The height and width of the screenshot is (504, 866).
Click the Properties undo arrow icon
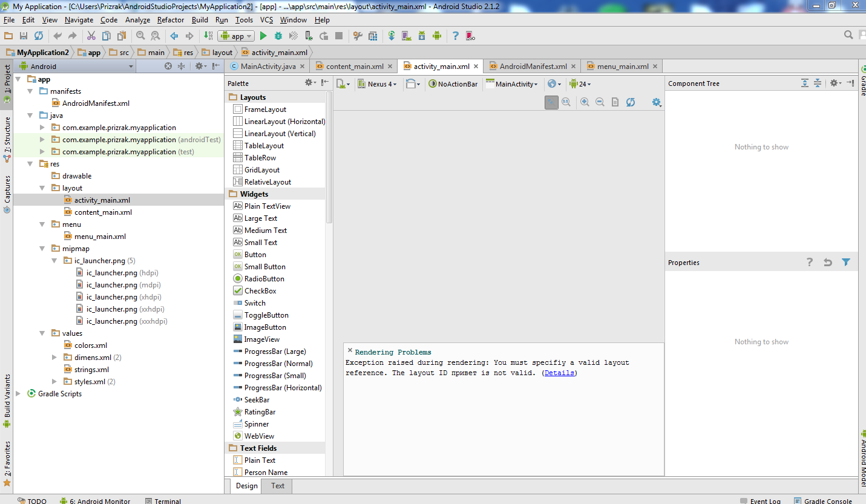coord(828,262)
